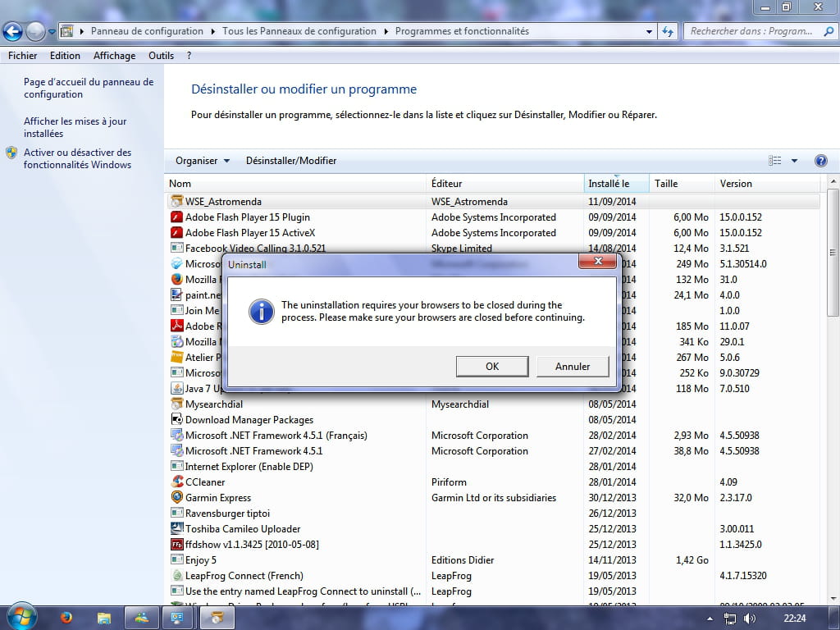
Task: Sort the list by Nom column
Action: coord(295,183)
